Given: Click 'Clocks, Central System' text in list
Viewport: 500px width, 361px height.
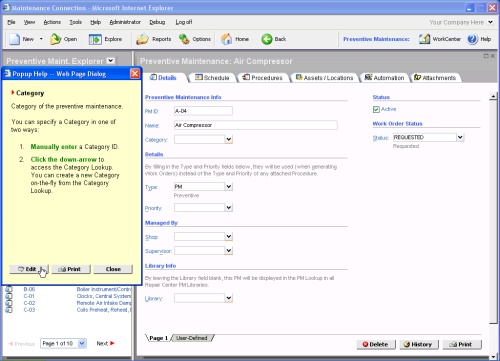Looking at the screenshot, I should (x=104, y=296).
